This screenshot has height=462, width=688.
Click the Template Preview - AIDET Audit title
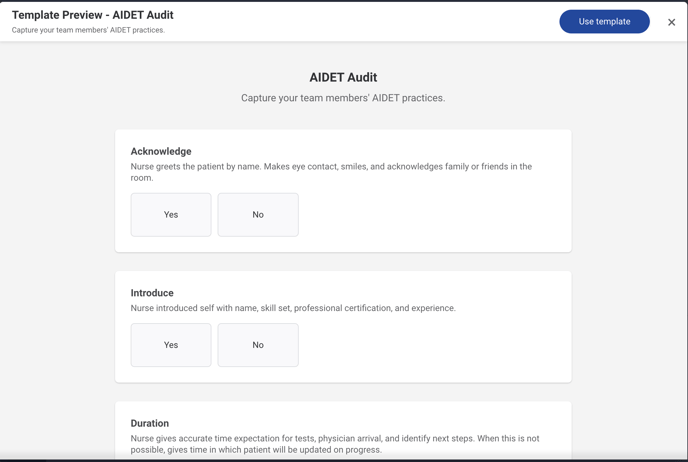(93, 15)
